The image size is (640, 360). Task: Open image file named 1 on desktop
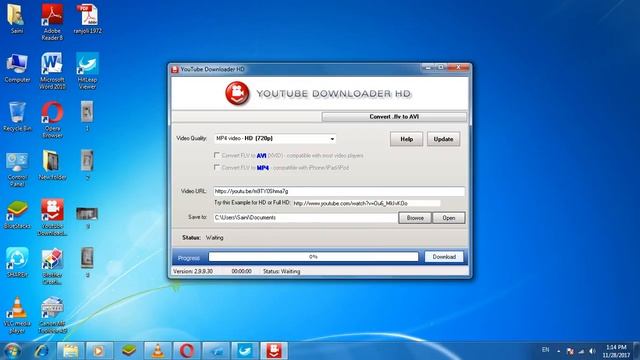point(87,116)
